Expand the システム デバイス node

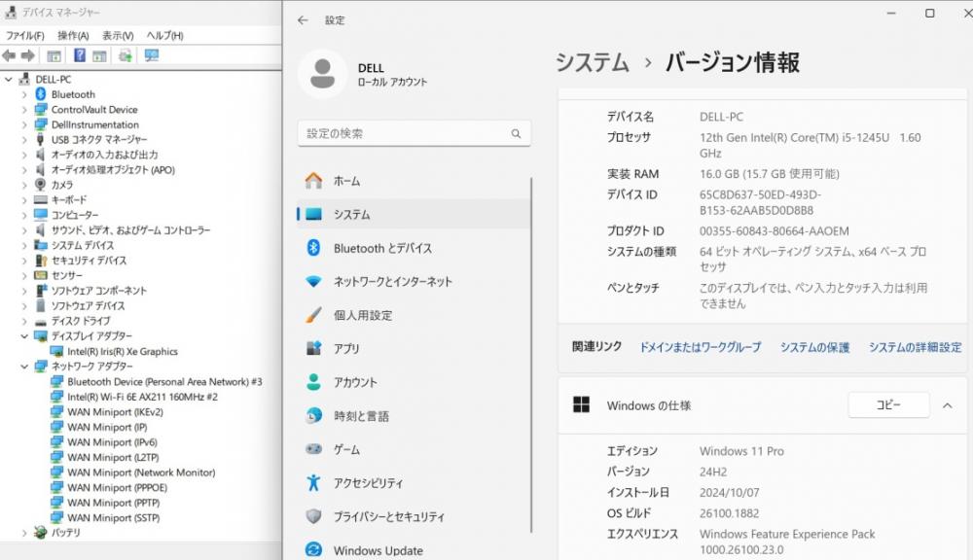pyautogui.click(x=24, y=246)
